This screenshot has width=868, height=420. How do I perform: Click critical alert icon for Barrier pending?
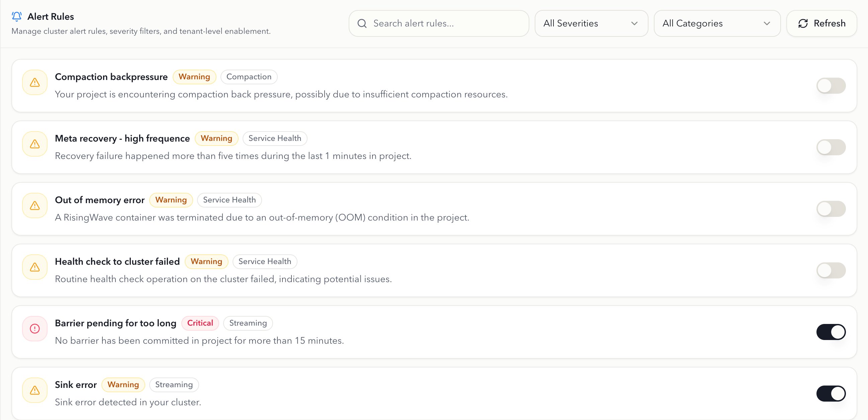[x=35, y=329]
